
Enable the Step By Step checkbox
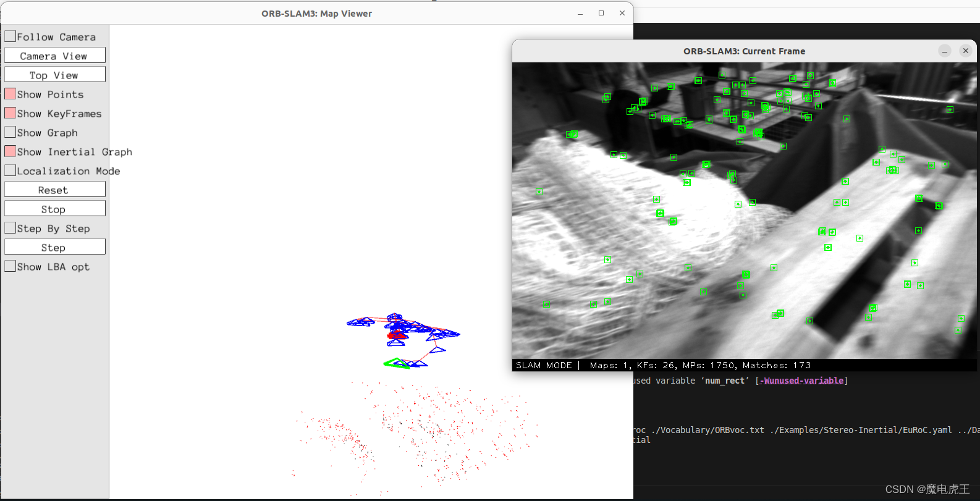(x=11, y=228)
